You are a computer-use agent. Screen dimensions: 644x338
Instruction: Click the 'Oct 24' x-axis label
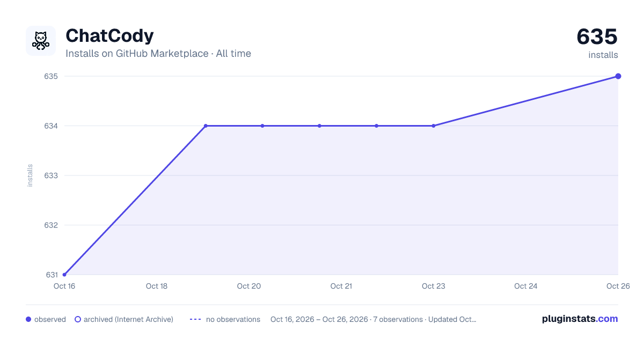526,286
